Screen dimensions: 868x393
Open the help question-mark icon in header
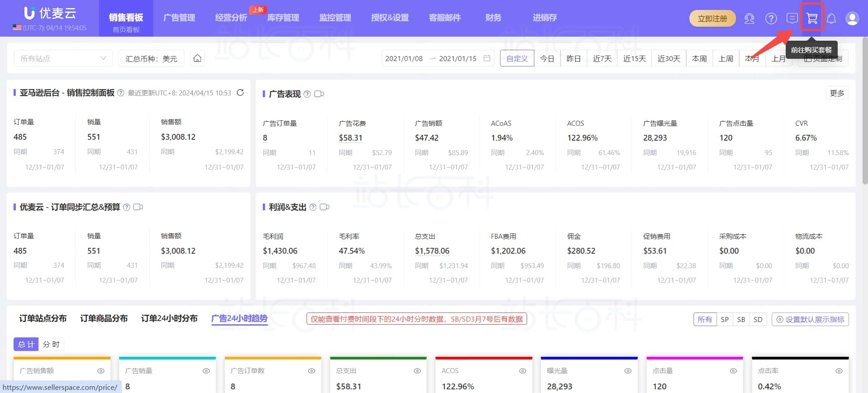pyautogui.click(x=771, y=19)
